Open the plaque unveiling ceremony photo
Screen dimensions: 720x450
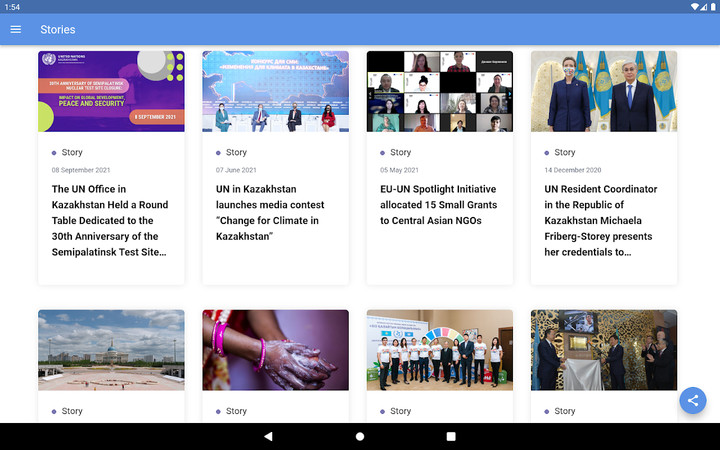point(604,350)
